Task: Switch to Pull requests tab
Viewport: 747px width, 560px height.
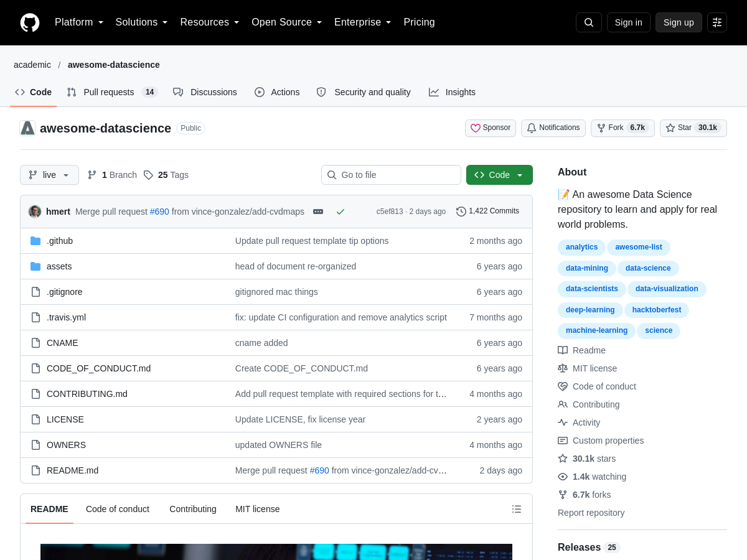Action: click(113, 92)
